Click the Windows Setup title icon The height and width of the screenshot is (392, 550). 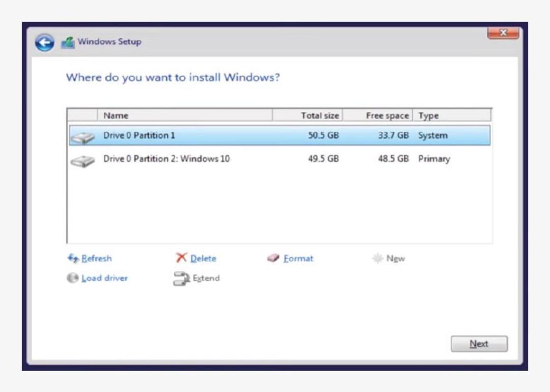pyautogui.click(x=68, y=42)
